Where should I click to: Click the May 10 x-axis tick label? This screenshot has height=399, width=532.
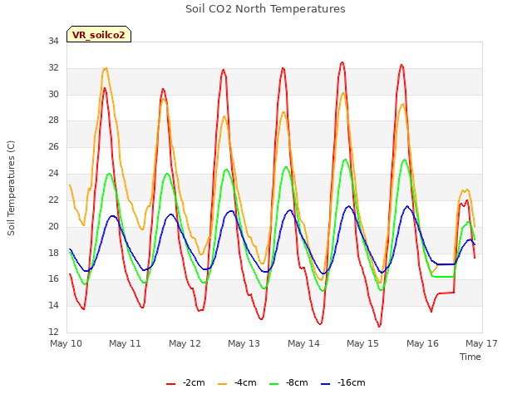[x=66, y=343]
